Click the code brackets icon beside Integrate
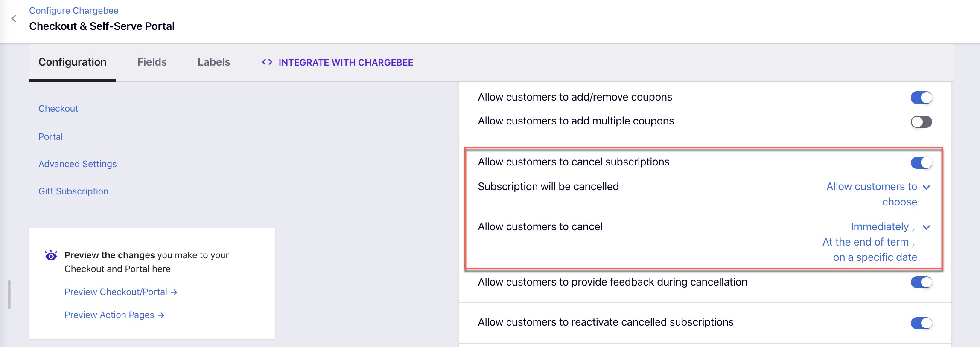This screenshot has height=347, width=980. pyautogui.click(x=267, y=62)
